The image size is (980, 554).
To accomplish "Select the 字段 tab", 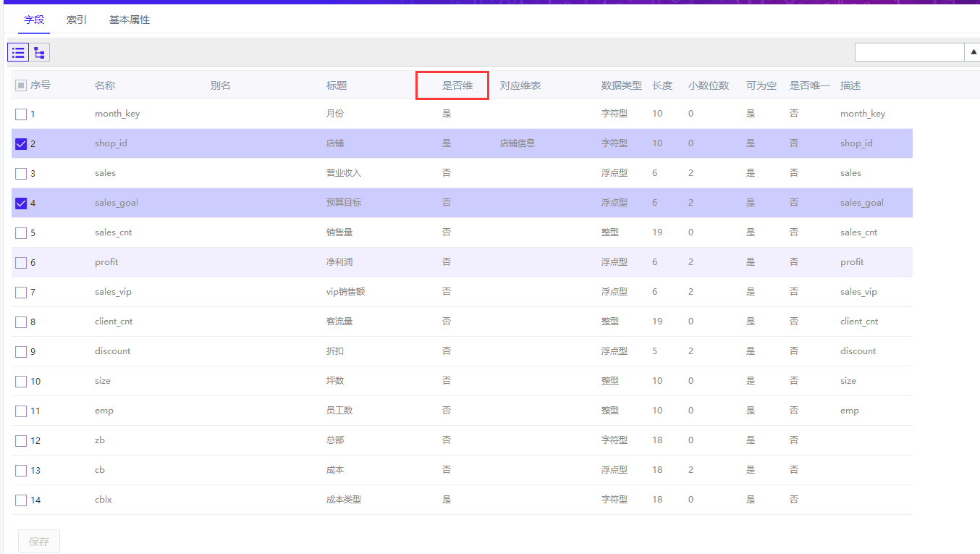I will [x=34, y=20].
